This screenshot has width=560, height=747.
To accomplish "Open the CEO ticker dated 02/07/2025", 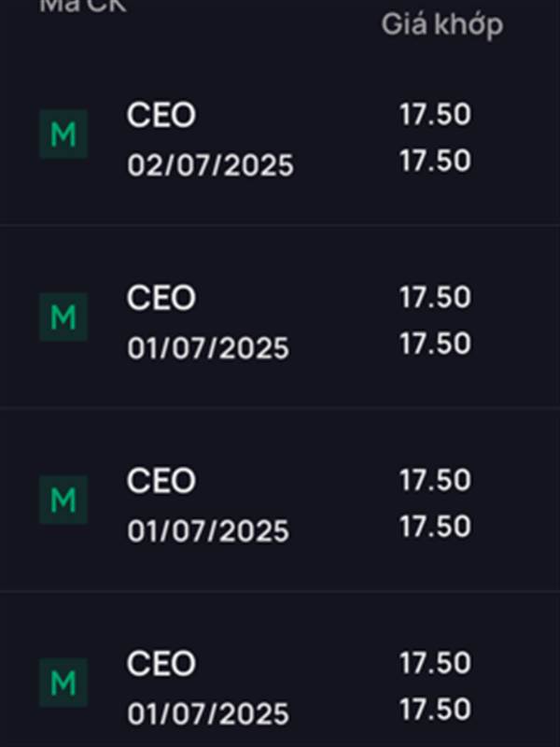I will [161, 115].
